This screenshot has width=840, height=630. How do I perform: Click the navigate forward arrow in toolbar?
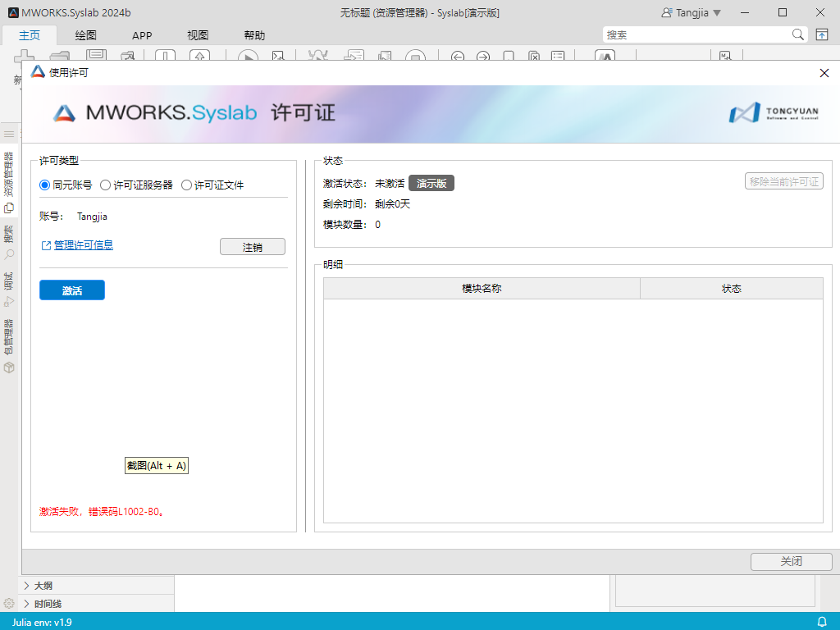[x=483, y=56]
